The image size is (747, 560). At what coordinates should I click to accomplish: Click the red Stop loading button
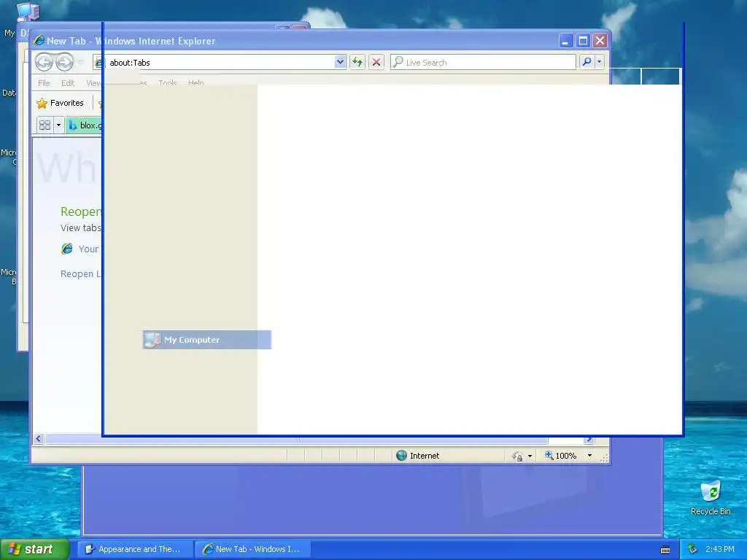(376, 62)
